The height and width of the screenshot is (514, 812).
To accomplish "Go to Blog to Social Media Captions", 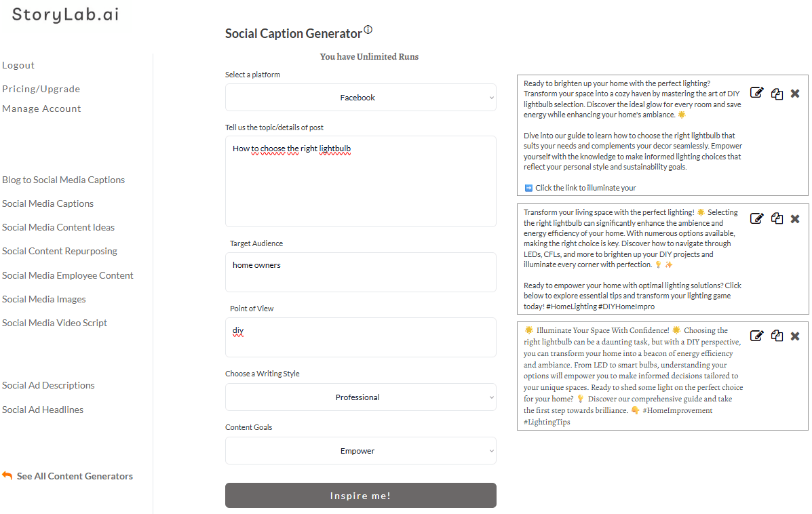I will click(63, 179).
